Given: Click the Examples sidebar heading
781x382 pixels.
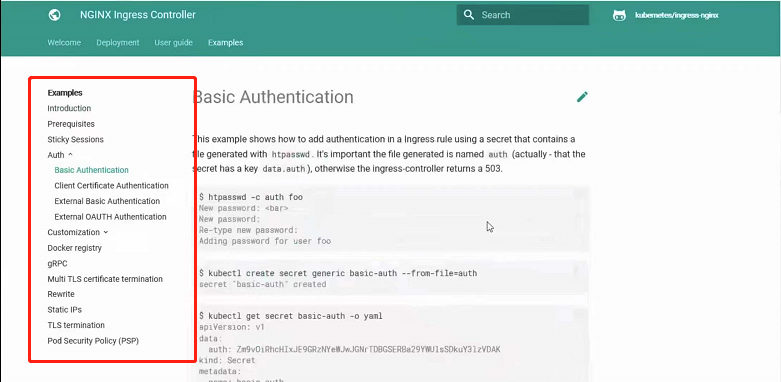Looking at the screenshot, I should point(65,93).
